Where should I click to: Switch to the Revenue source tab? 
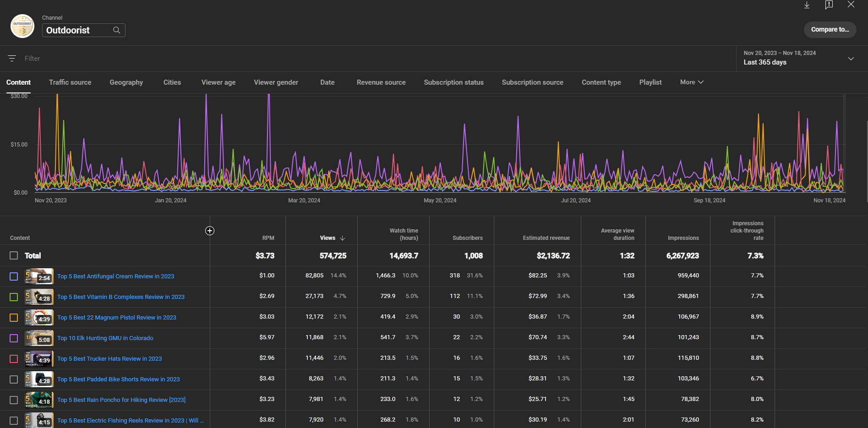coord(381,82)
